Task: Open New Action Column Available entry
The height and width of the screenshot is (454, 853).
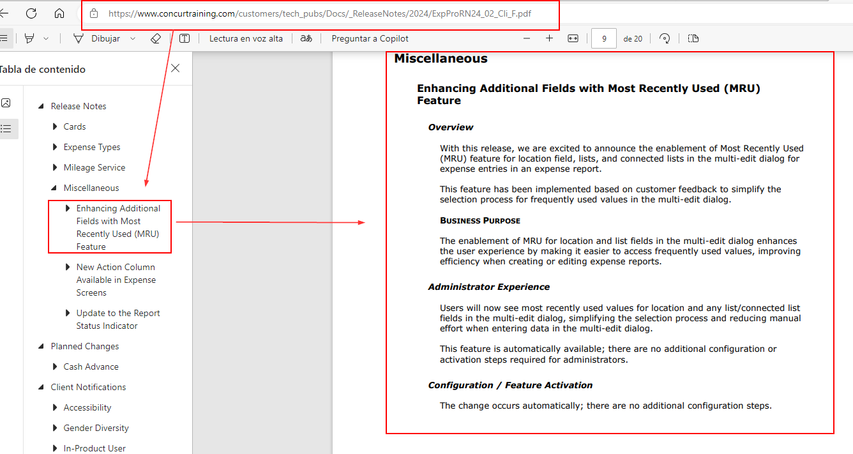Action: click(116, 280)
